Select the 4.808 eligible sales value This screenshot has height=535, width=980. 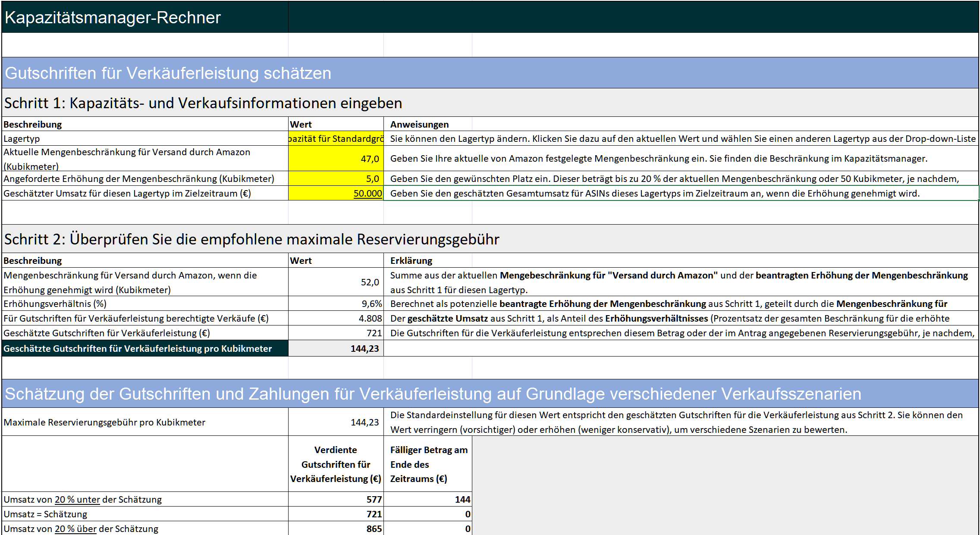tap(336, 318)
